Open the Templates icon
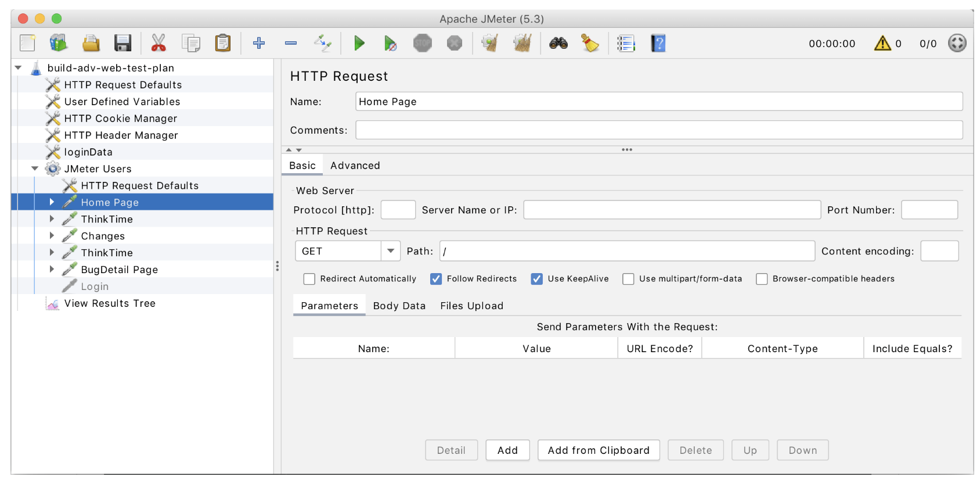This screenshot has height=480, width=980. 59,43
